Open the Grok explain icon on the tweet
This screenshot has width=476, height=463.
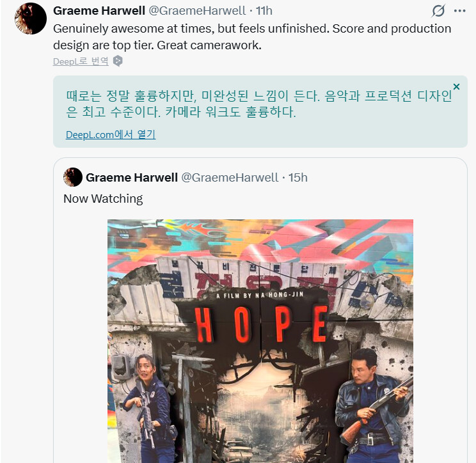[x=438, y=11]
